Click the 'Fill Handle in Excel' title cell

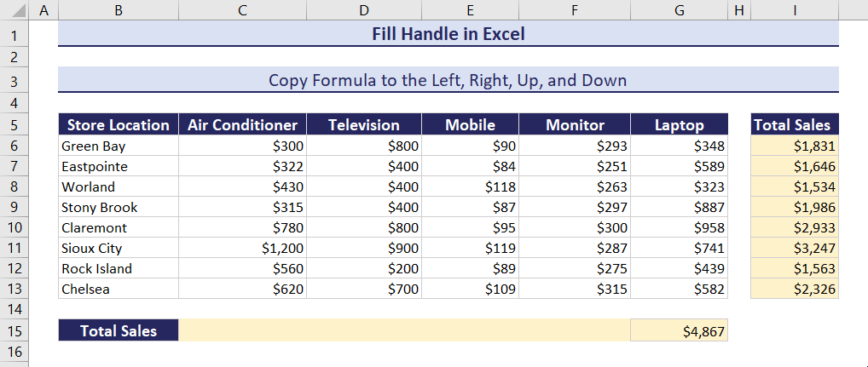[x=448, y=34]
